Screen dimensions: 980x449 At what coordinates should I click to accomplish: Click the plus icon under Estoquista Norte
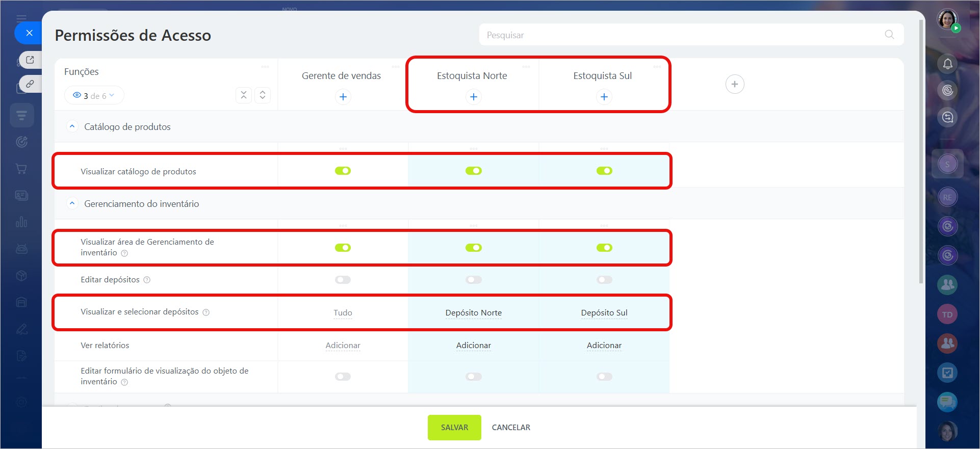tap(473, 97)
